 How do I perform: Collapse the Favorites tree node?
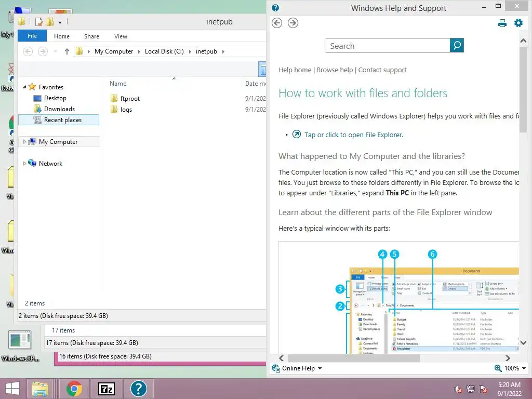click(24, 87)
